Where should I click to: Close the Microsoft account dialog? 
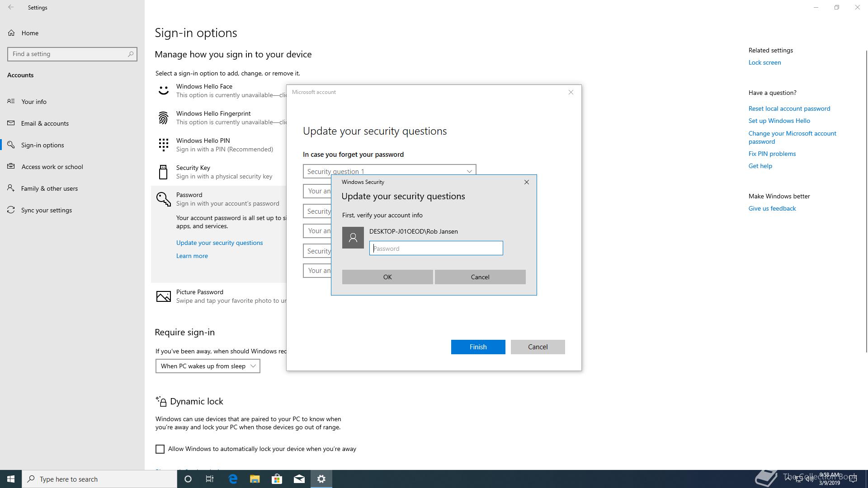click(x=571, y=92)
